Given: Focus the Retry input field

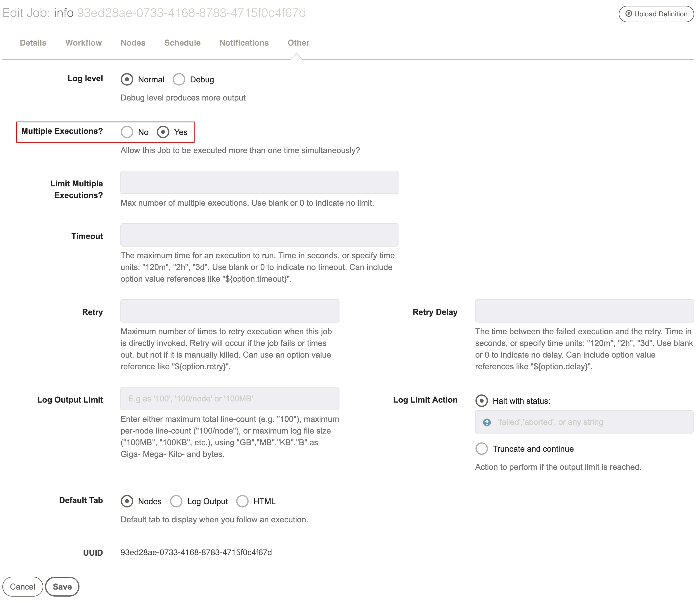Looking at the screenshot, I should [230, 311].
